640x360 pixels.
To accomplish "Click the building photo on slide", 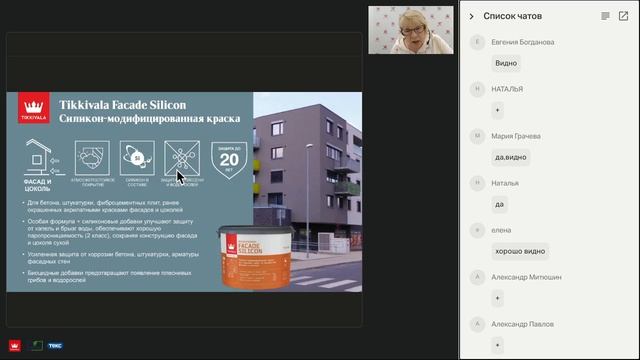I will [x=307, y=192].
